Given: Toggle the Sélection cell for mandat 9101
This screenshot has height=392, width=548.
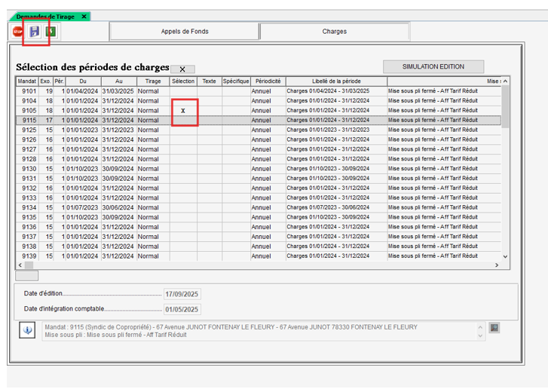Looking at the screenshot, I should coord(182,91).
